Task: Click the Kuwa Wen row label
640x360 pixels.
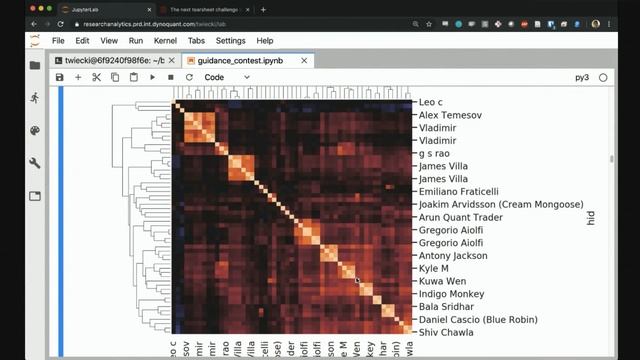Action: (x=442, y=281)
